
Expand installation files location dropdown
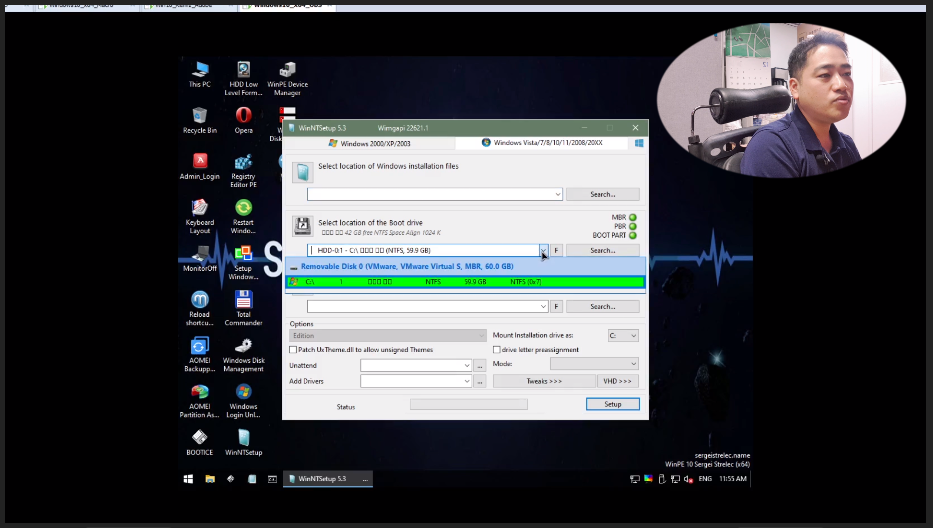coord(558,195)
